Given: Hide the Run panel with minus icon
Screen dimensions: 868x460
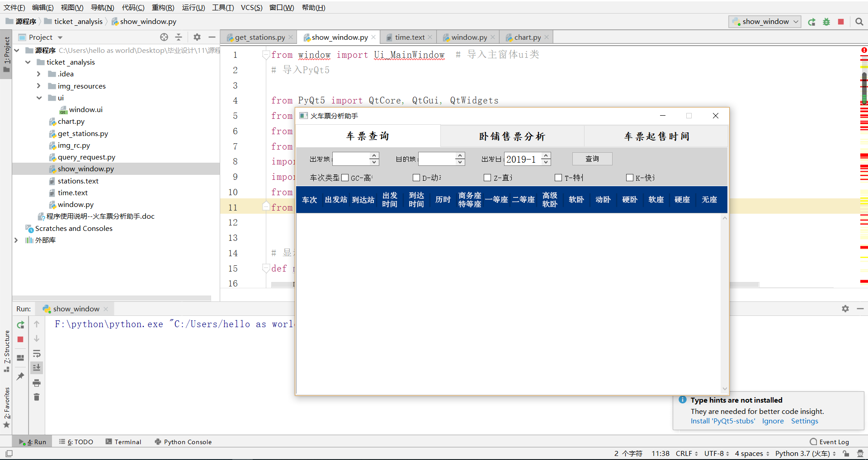Looking at the screenshot, I should (860, 309).
